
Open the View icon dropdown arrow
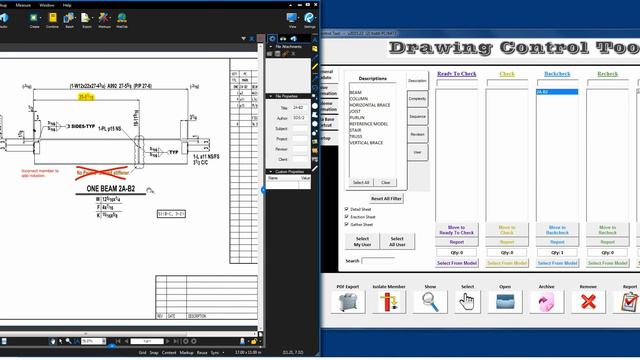tap(298, 18)
